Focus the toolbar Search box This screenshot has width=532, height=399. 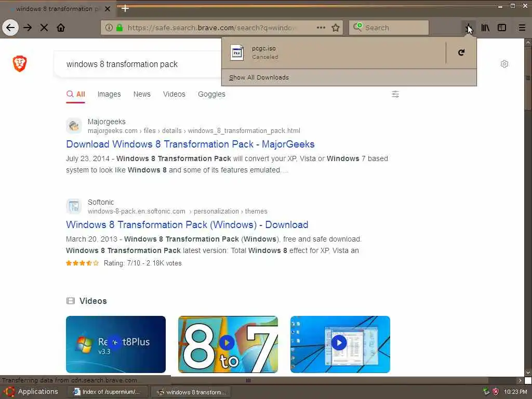(389, 28)
